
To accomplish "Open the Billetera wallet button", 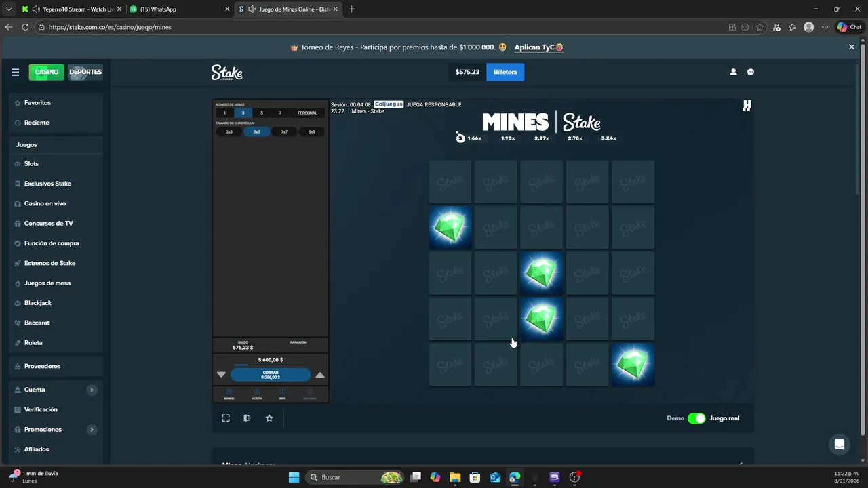I will point(505,72).
